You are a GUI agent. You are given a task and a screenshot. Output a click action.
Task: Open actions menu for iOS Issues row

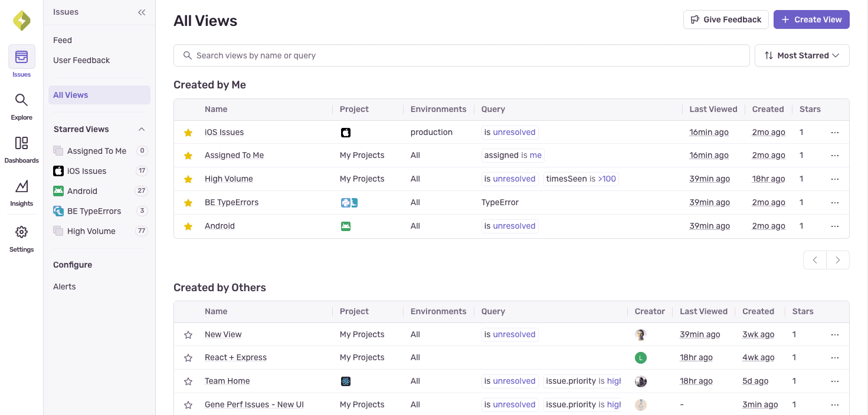click(834, 133)
